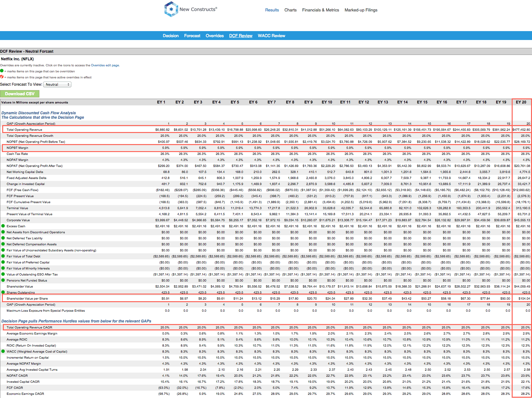Viewport: 532px width, 398px height.
Task: Click the red checkmark legend icon for active overrides
Action: pyautogui.click(x=2, y=77)
